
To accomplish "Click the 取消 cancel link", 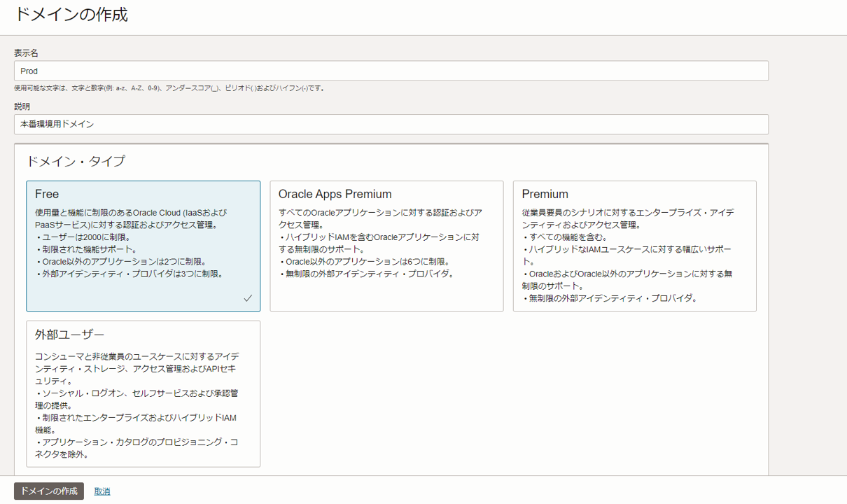I will (102, 491).
